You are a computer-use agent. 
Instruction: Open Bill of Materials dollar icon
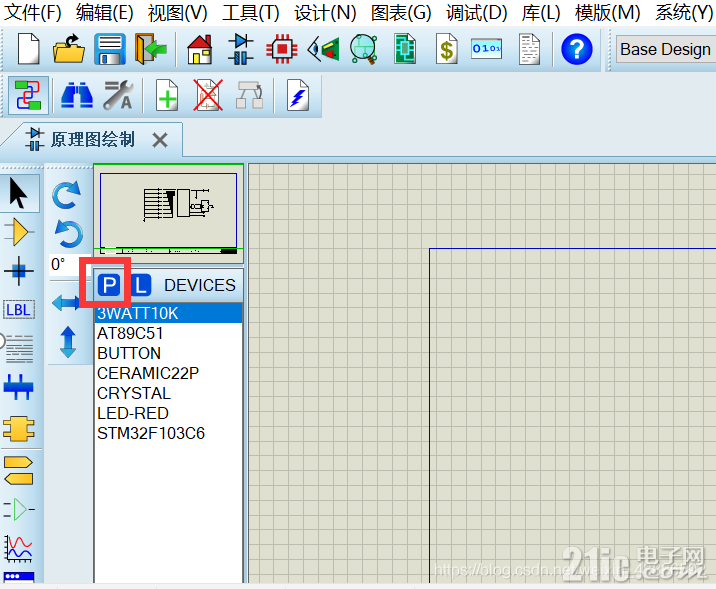point(446,49)
